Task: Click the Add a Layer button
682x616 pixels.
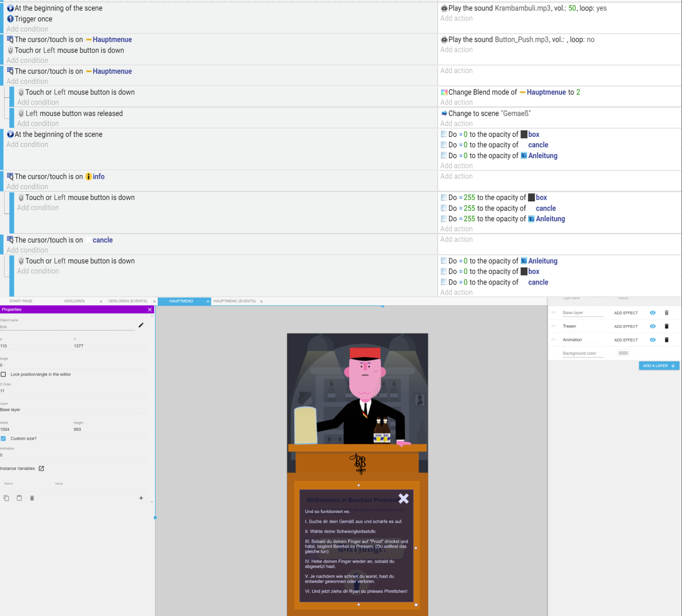Action: (659, 366)
